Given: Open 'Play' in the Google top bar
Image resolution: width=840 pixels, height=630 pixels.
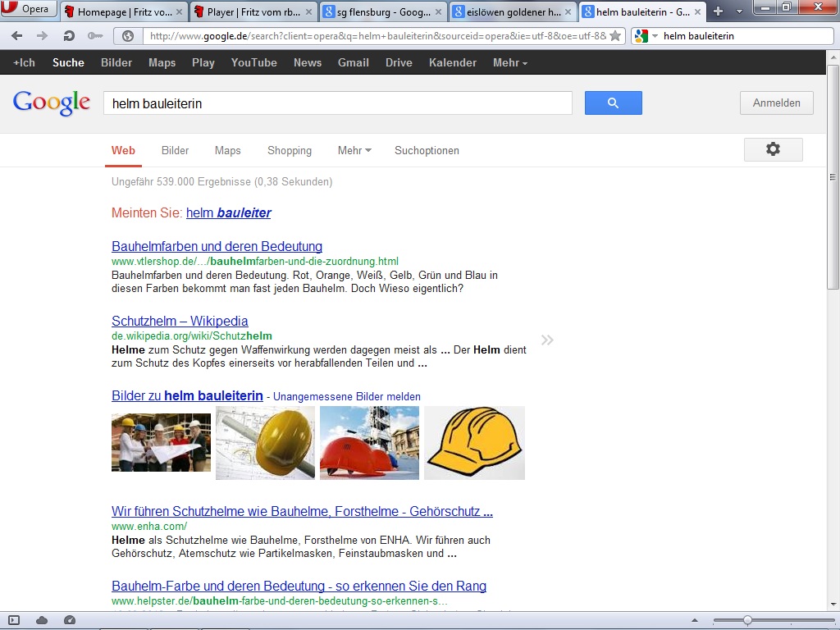Looking at the screenshot, I should click(x=203, y=62).
